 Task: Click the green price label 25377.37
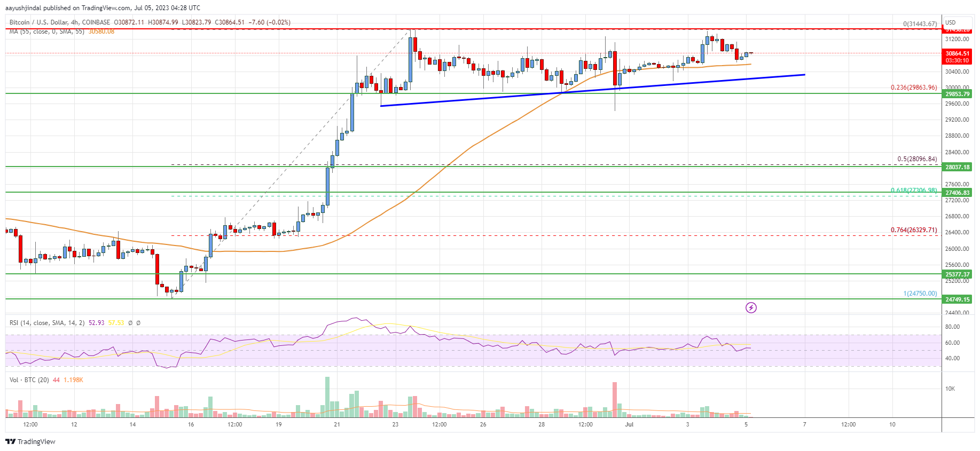click(x=958, y=274)
